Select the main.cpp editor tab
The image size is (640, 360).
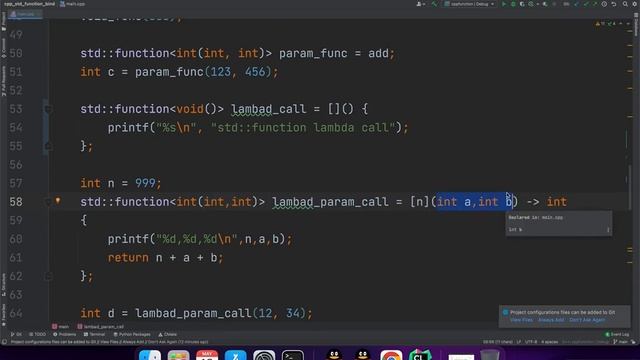click(x=25, y=14)
